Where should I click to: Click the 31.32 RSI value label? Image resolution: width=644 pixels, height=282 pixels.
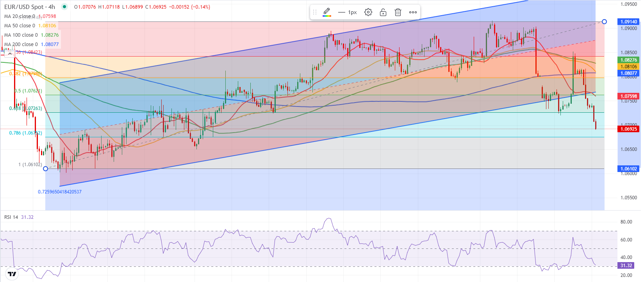pyautogui.click(x=626, y=266)
